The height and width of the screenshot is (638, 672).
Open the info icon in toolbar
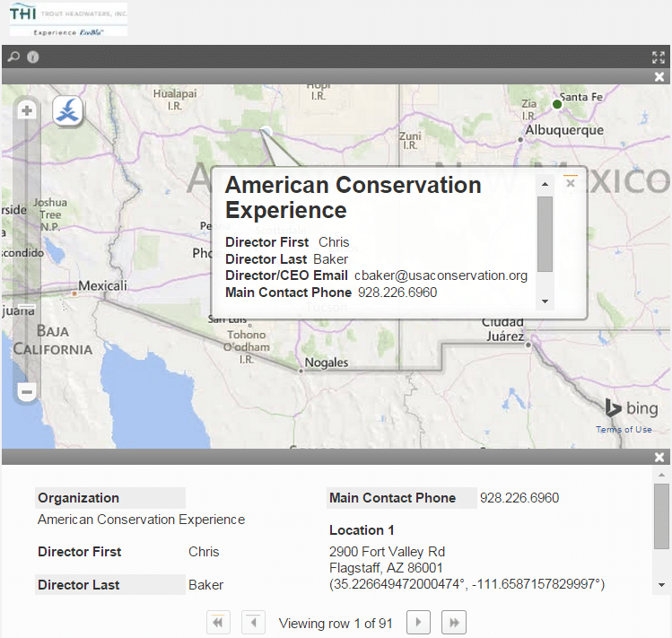[33, 57]
